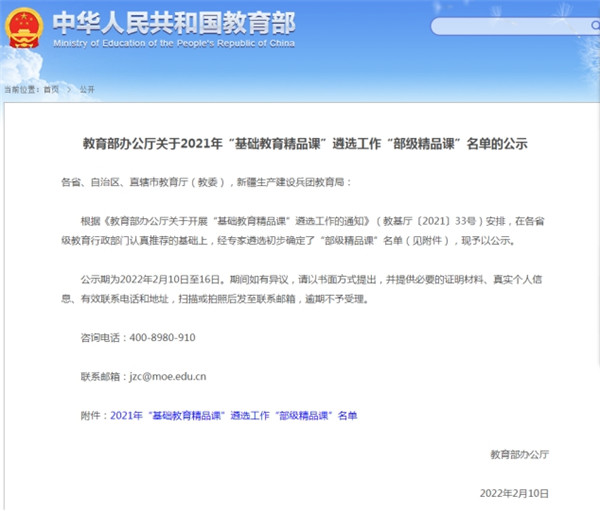Screen dimensions: 600x511
Task: Click the 当前位置 label
Action: (21, 90)
